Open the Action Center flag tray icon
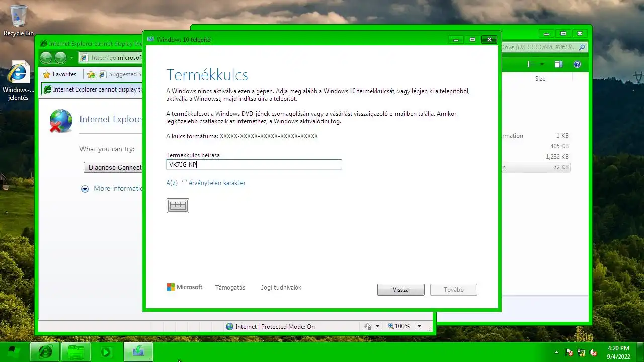Image resolution: width=644 pixels, height=362 pixels. pos(569,352)
